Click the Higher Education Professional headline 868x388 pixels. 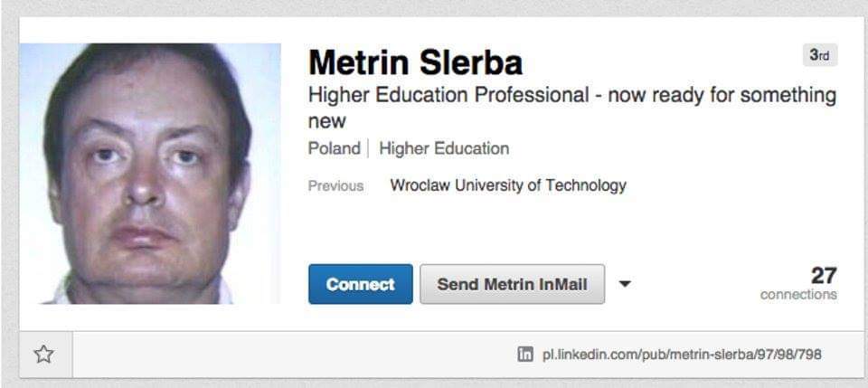click(571, 96)
